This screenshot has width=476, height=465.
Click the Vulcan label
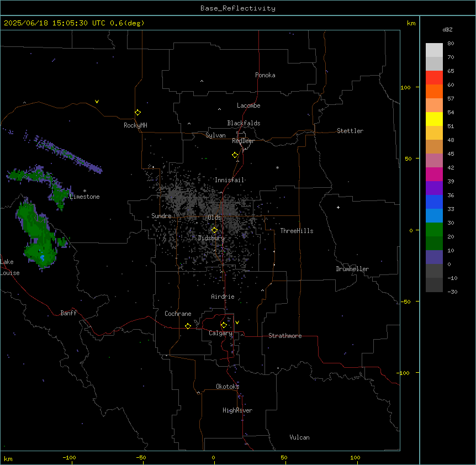click(x=299, y=437)
